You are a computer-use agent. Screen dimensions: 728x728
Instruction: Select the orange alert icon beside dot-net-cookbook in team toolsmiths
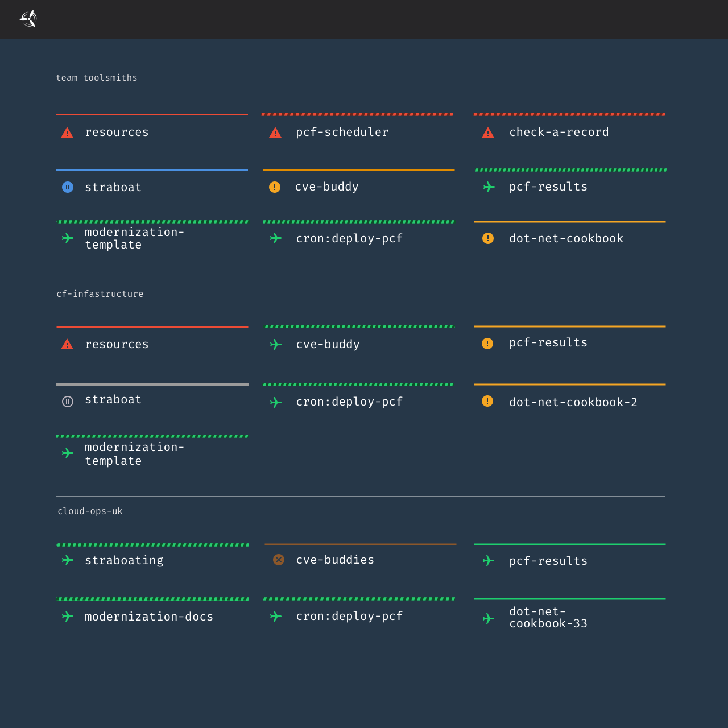[x=488, y=238]
